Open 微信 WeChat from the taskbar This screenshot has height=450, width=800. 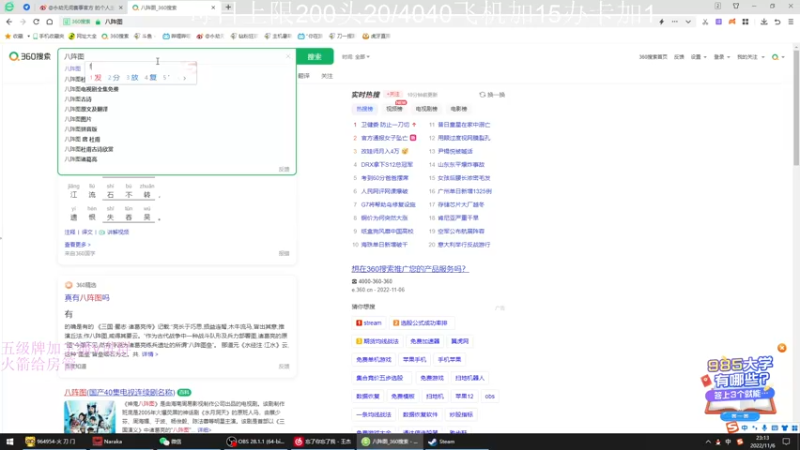pyautogui.click(x=170, y=442)
